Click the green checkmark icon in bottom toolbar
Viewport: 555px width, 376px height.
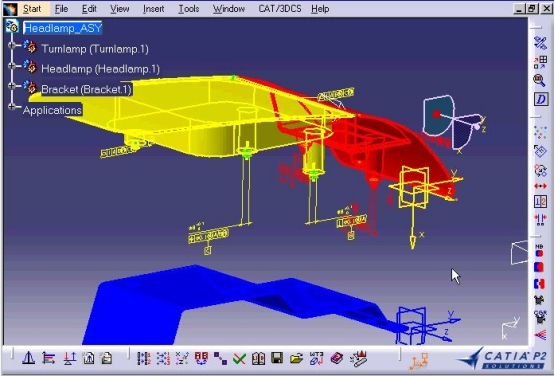click(x=240, y=359)
